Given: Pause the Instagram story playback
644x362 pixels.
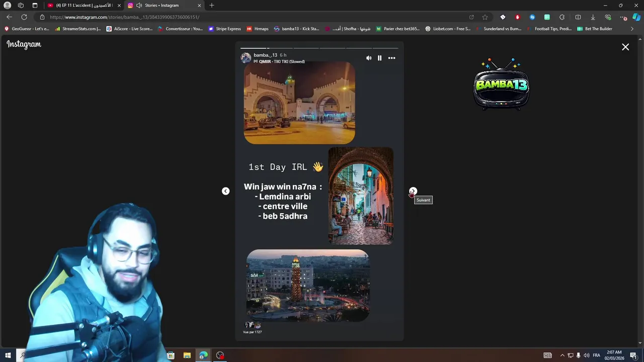Looking at the screenshot, I should click(379, 58).
